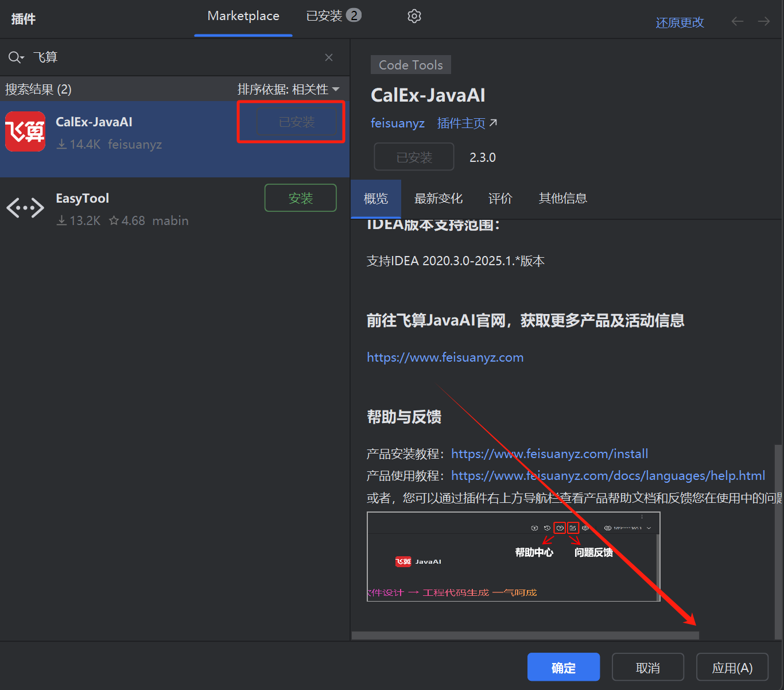Click the 应用(A) button

732,667
